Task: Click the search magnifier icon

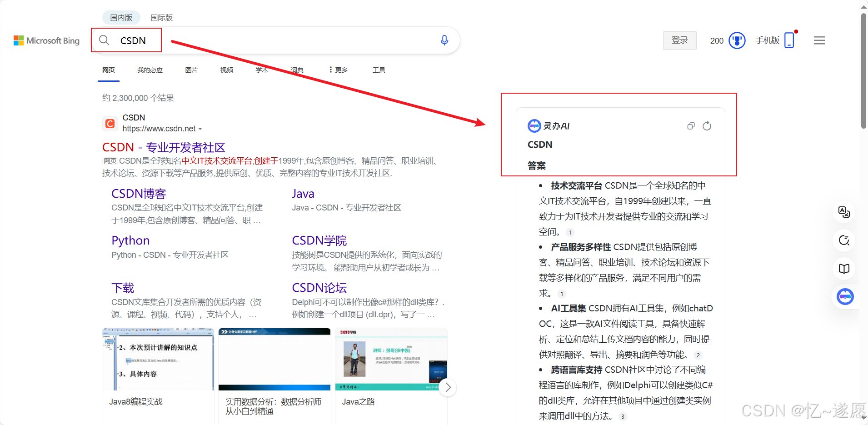Action: (x=104, y=40)
